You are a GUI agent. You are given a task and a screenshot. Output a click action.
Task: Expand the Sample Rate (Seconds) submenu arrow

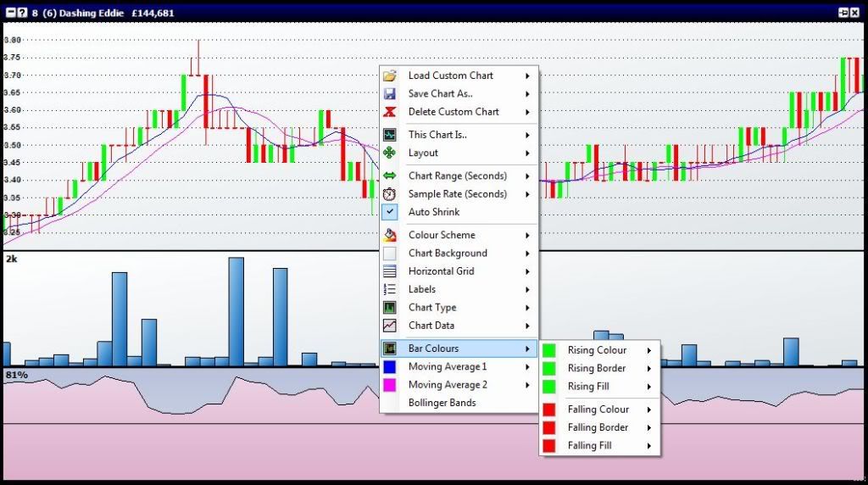(x=527, y=194)
